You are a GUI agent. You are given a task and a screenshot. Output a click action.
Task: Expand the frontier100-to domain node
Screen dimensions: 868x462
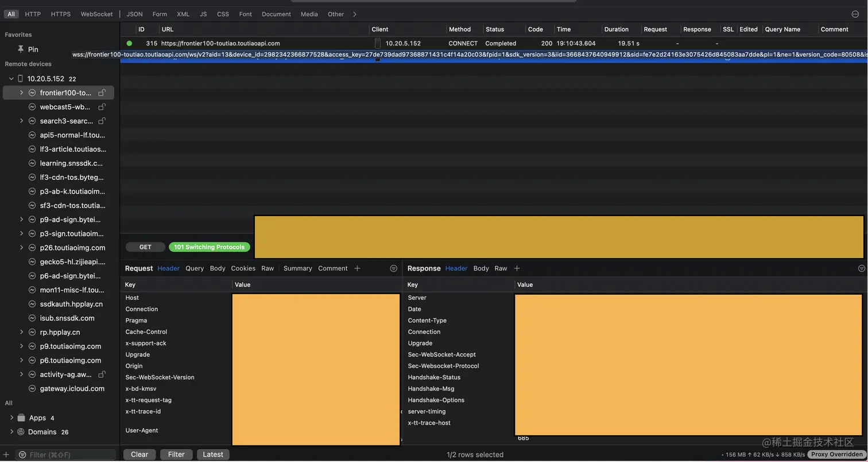click(x=21, y=93)
